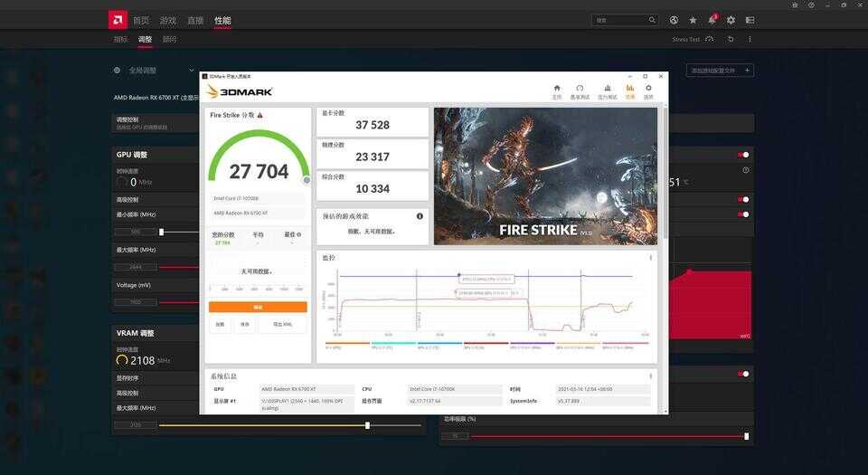
Task: Click the overall Fire Strike score 27 704
Action: [259, 172]
